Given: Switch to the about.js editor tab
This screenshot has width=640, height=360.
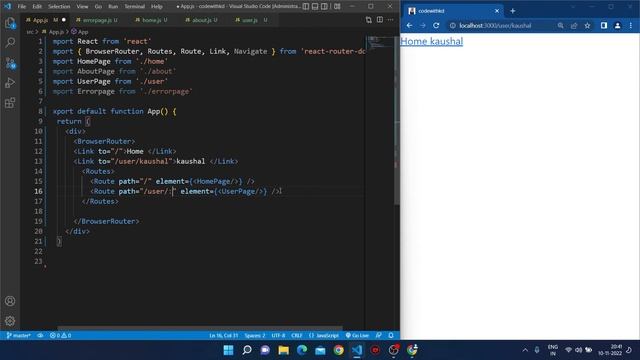Looking at the screenshot, I should click(202, 20).
